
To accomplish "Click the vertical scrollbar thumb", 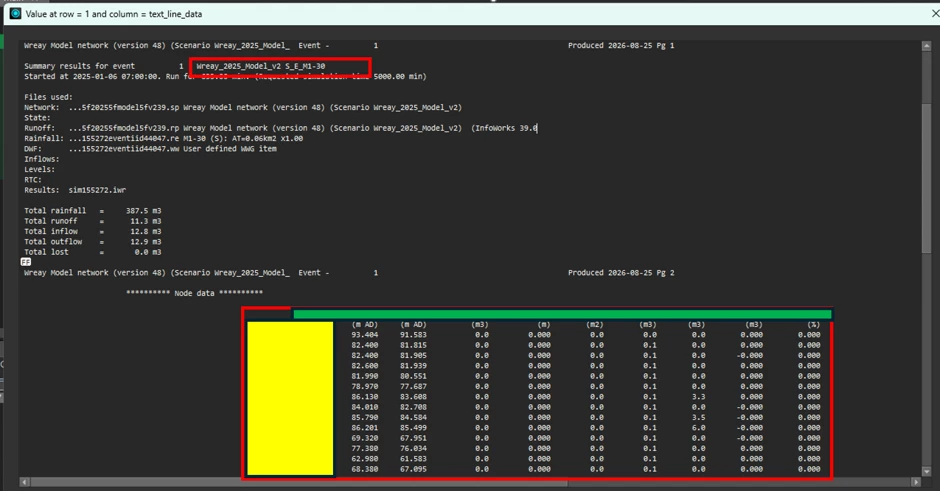I will pos(926,177).
